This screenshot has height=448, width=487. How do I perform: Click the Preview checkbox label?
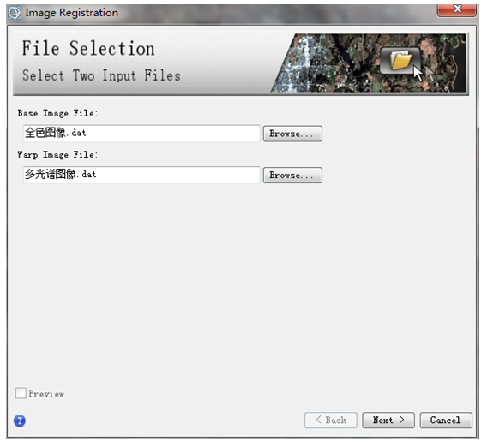click(46, 394)
